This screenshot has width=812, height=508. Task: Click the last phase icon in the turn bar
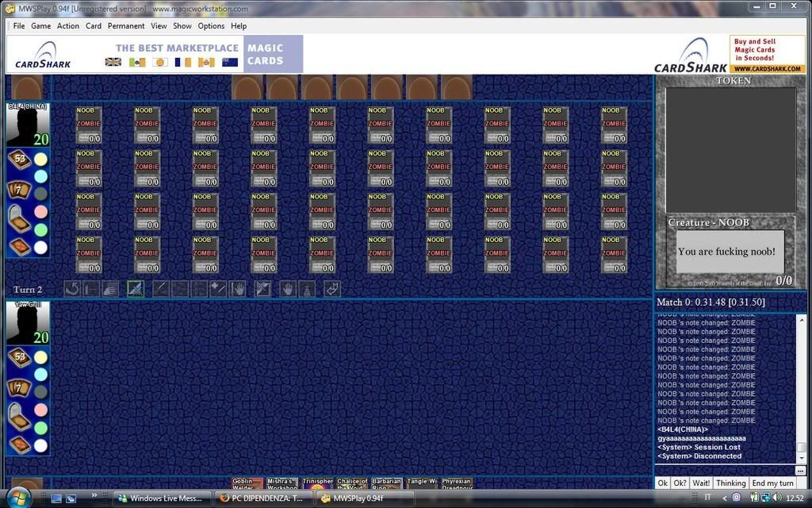(331, 289)
